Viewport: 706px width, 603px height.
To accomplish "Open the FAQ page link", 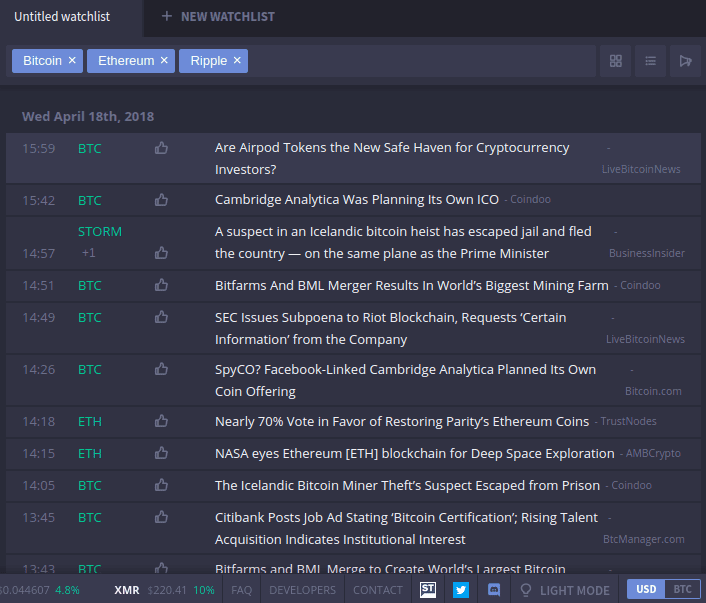I will click(x=242, y=590).
